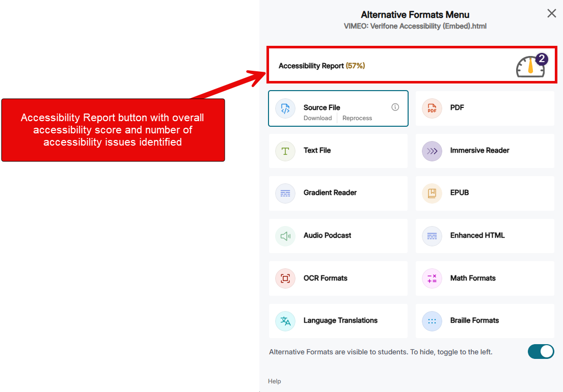Open the Audio Podcast format icon
This screenshot has height=392, width=563.
coord(285,236)
